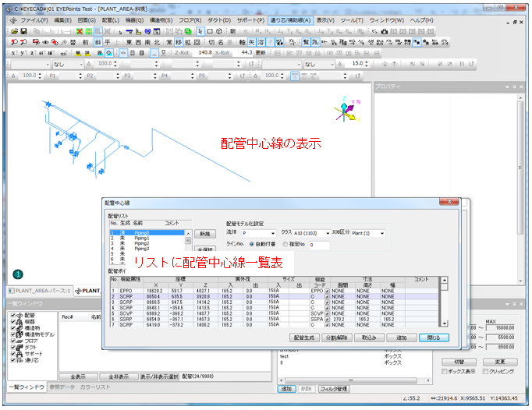Click the プロパティ panel dropdown arrow
Viewport: 532px width, 410px height.
(507, 87)
